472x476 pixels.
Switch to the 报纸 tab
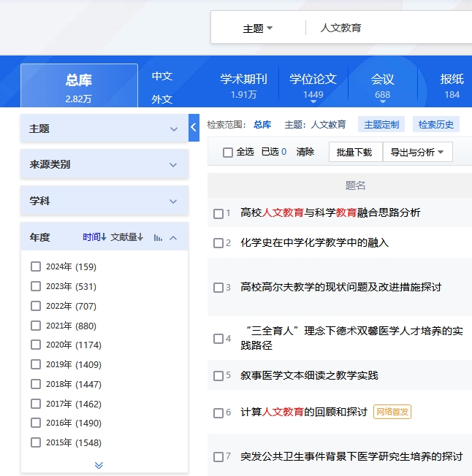[x=452, y=85]
